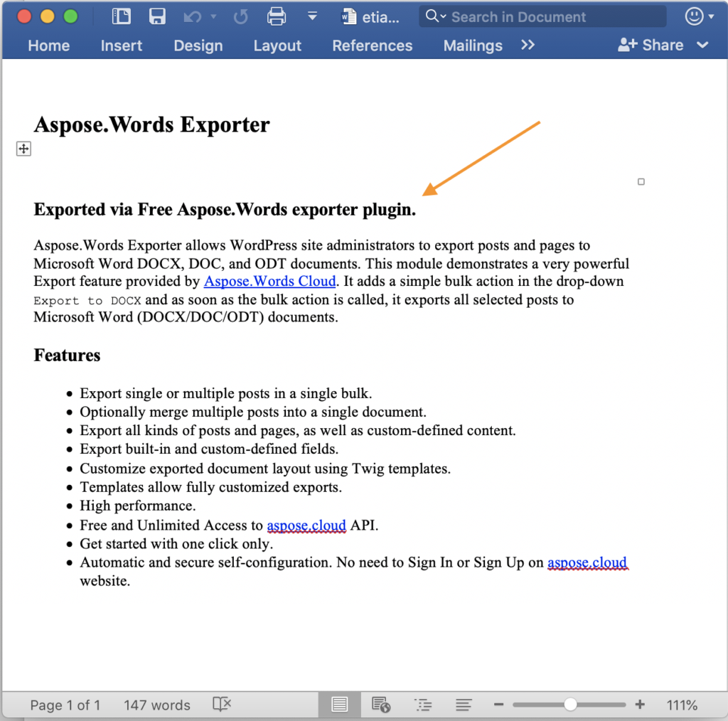The width and height of the screenshot is (728, 721).
Task: Click the 'Get started with one click only.' bullet
Action: [176, 544]
